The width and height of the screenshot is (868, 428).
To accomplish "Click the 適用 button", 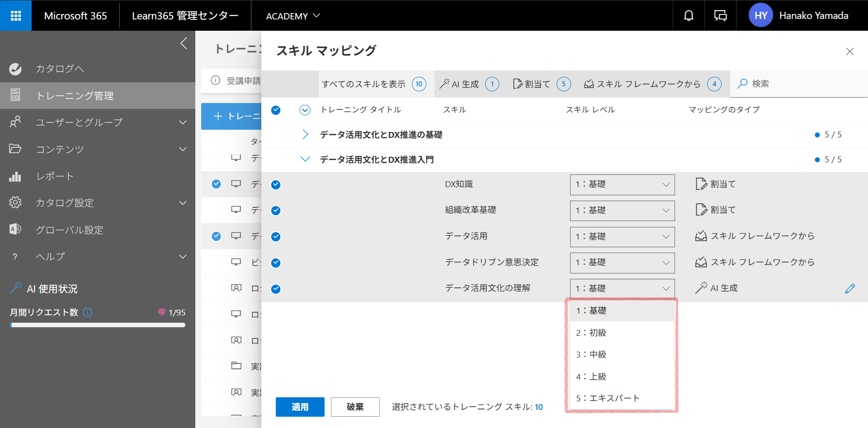I will [300, 407].
